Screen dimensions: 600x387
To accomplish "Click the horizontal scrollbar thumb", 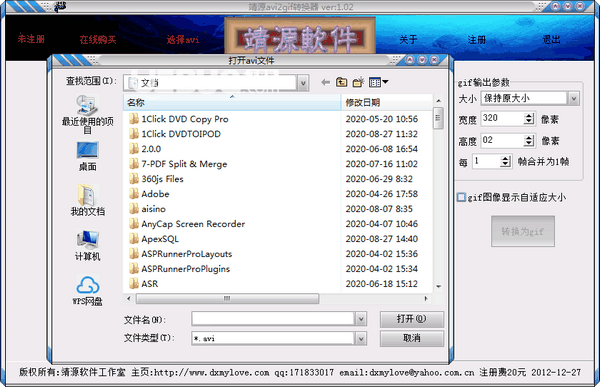I will tap(227, 299).
